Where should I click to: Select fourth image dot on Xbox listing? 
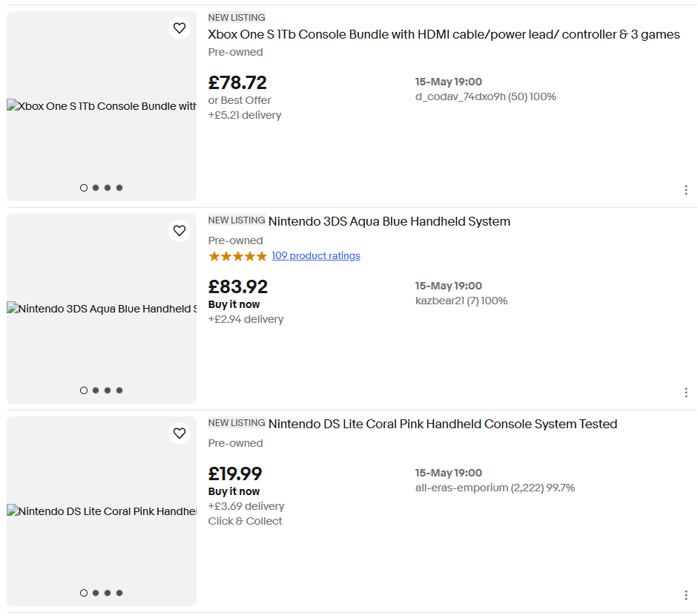click(x=119, y=188)
